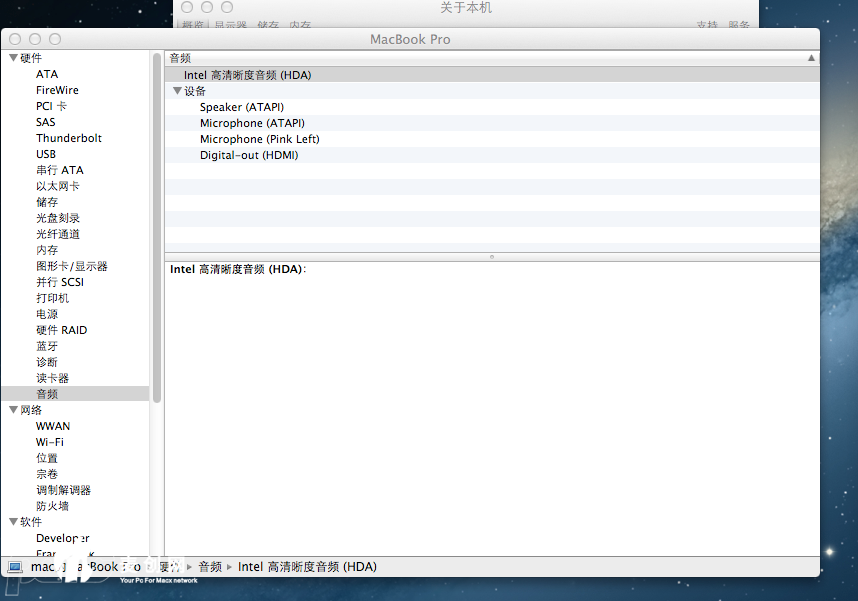Select Wi-Fi under network
The image size is (858, 601).
pos(50,442)
